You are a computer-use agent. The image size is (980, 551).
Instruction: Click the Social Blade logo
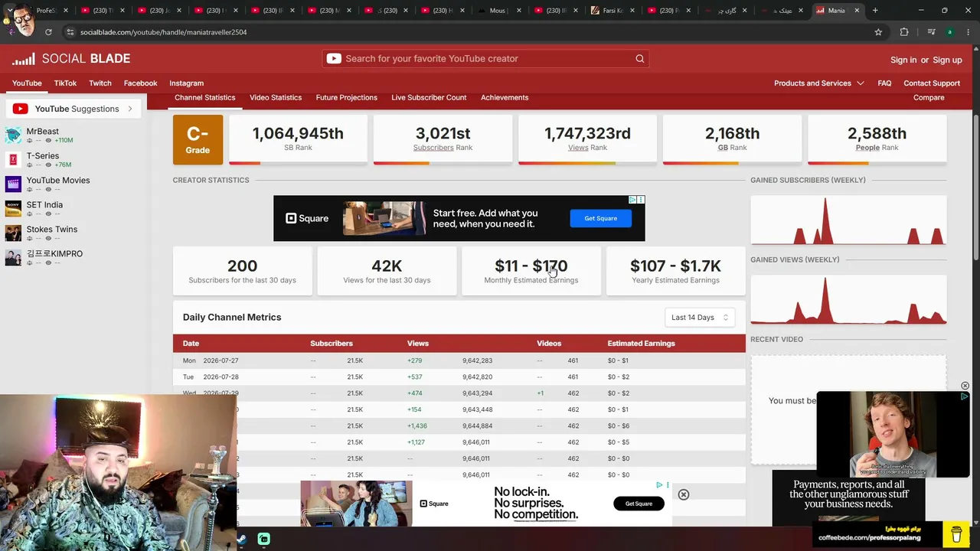tap(71, 59)
